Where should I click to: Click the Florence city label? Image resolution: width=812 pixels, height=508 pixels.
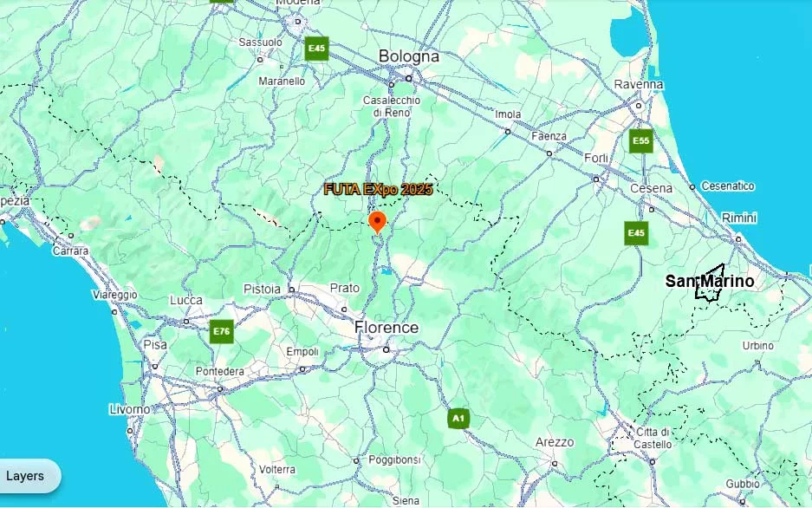tap(387, 328)
